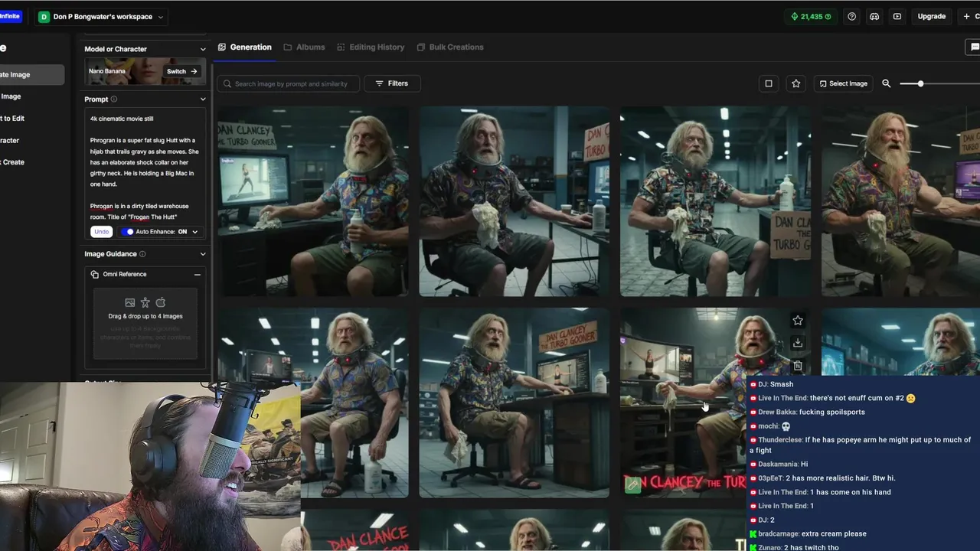Image resolution: width=980 pixels, height=551 pixels.
Task: Select the partially visible Image sidebar item
Action: [11, 96]
